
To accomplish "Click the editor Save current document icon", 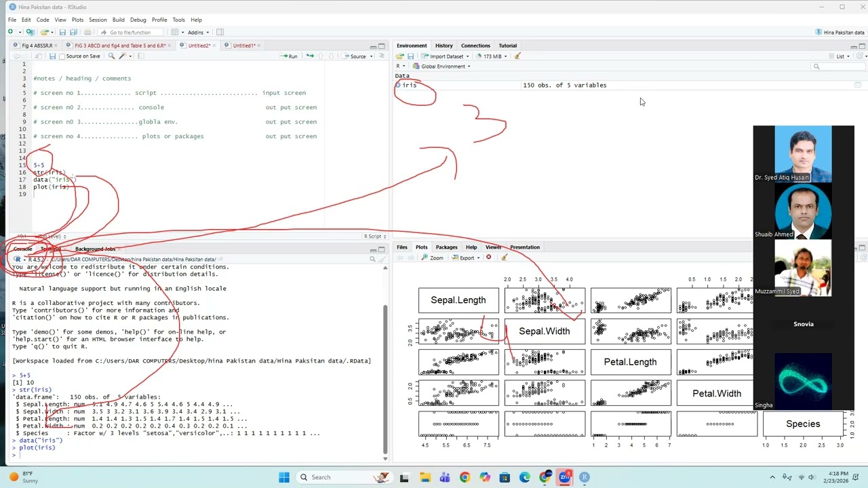I will [x=52, y=56].
